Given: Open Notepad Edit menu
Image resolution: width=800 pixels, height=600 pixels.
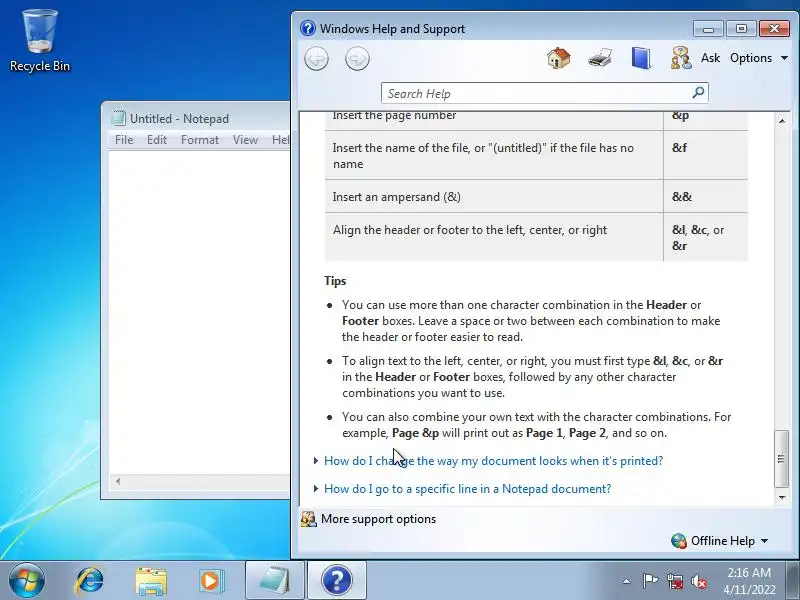Looking at the screenshot, I should (157, 140).
